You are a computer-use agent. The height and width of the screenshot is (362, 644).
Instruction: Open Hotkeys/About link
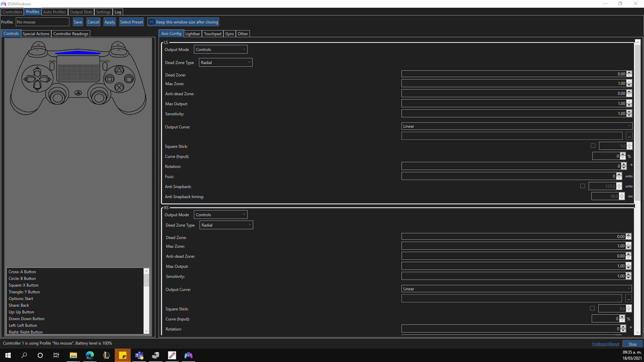(605, 344)
